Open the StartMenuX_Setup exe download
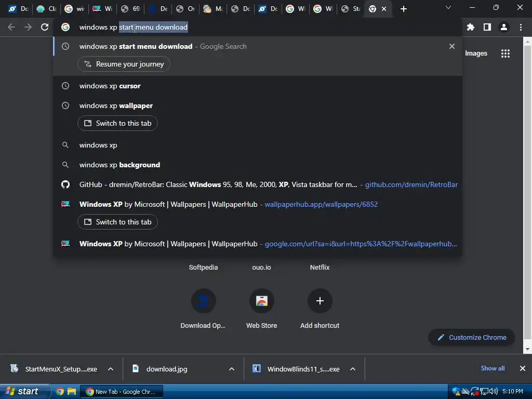This screenshot has height=399, width=532. tap(54, 369)
